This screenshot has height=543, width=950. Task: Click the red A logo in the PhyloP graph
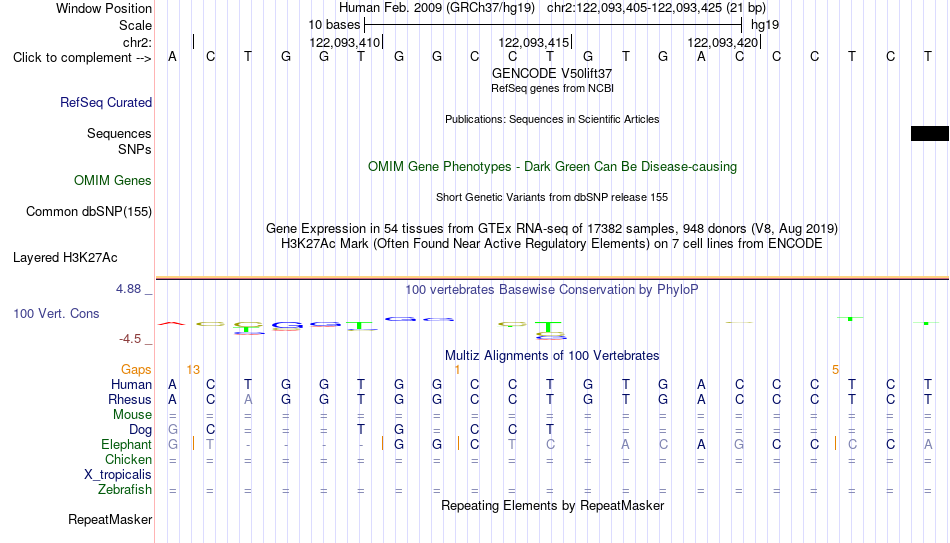(172, 324)
